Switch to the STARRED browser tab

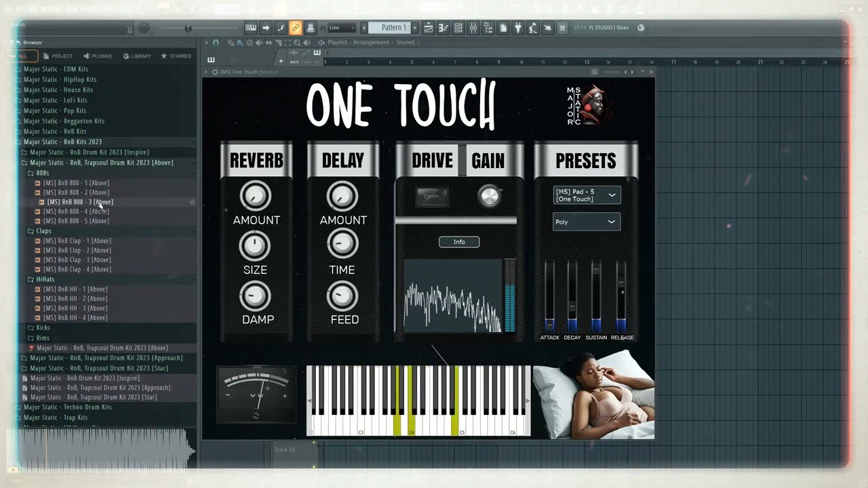[176, 56]
